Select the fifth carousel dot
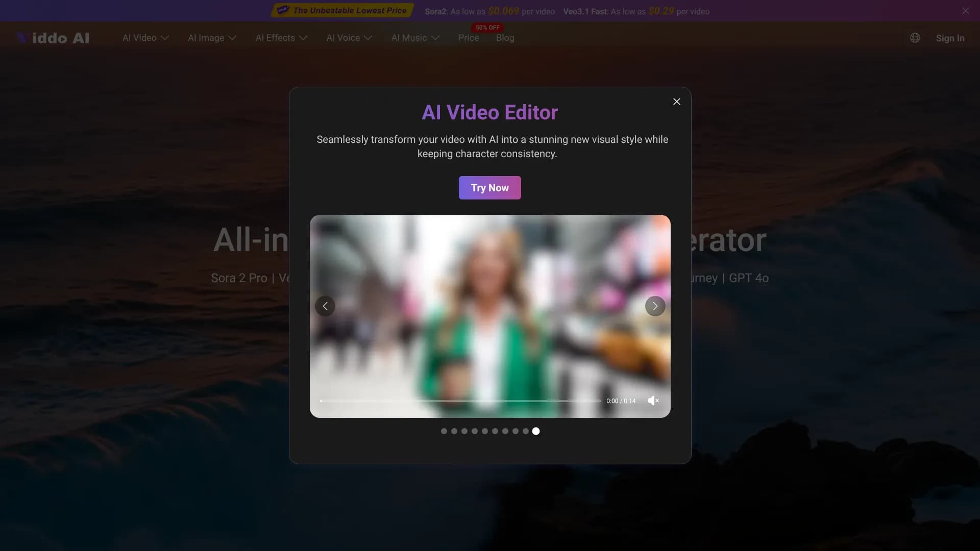This screenshot has height=551, width=980. (x=484, y=431)
